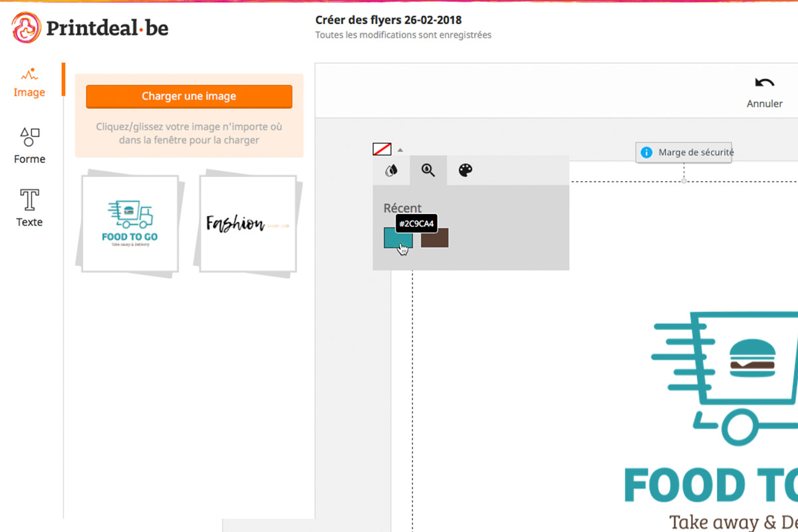Pick the brown recent color swatch

tap(435, 238)
